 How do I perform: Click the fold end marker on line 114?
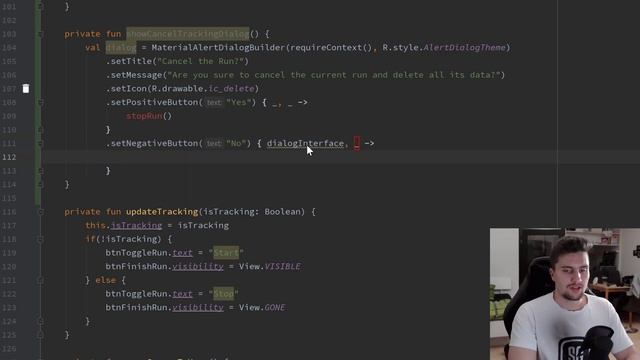[x=40, y=184]
